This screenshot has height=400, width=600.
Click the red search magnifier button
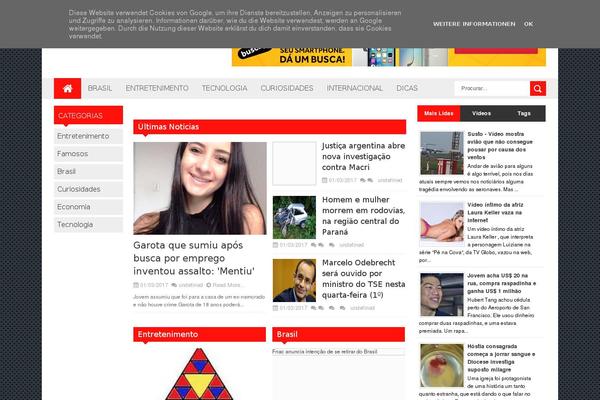tap(538, 88)
